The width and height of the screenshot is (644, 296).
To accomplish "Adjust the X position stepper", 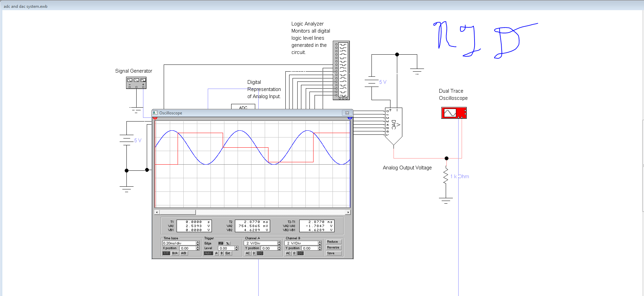I will 198,248.
